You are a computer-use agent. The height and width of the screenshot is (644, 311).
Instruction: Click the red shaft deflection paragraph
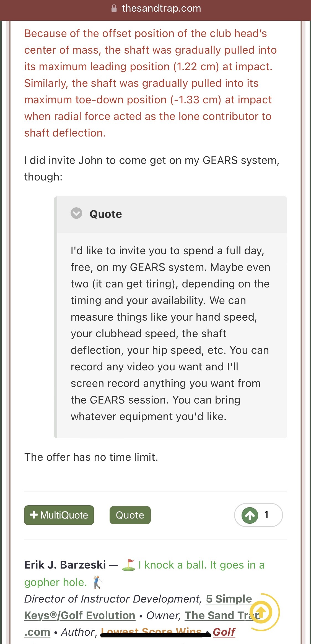[x=151, y=83]
